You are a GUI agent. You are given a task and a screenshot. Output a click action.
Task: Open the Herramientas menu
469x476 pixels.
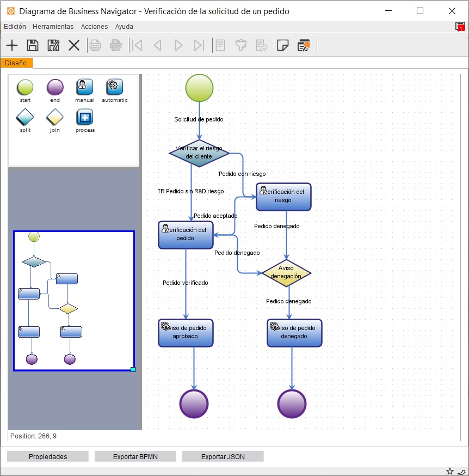tap(53, 27)
